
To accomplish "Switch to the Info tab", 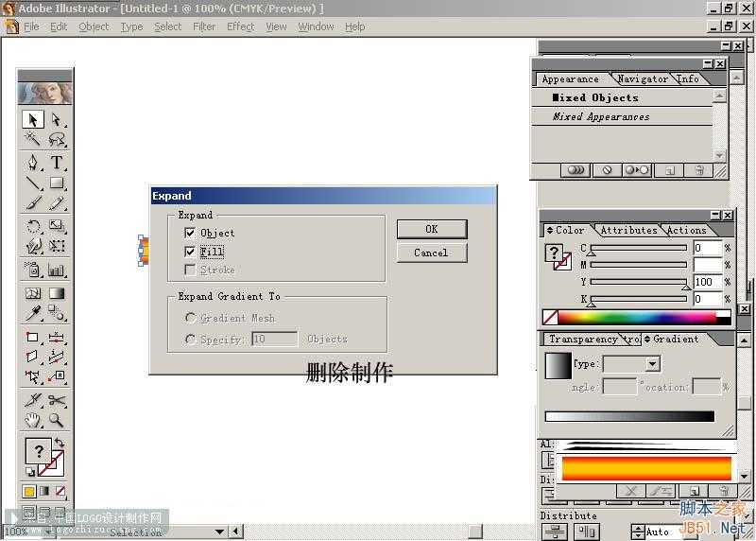I will point(688,79).
